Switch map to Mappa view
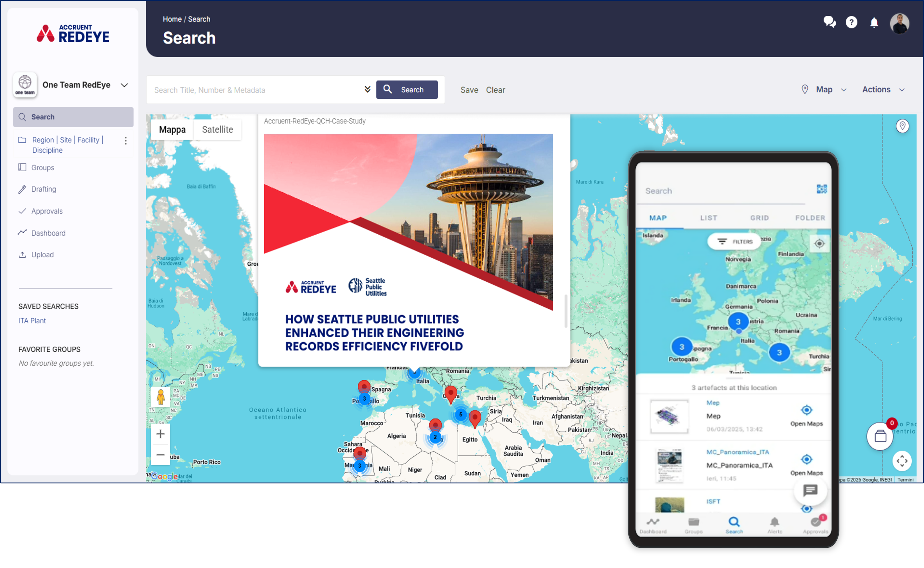This screenshot has height=568, width=924. [172, 129]
